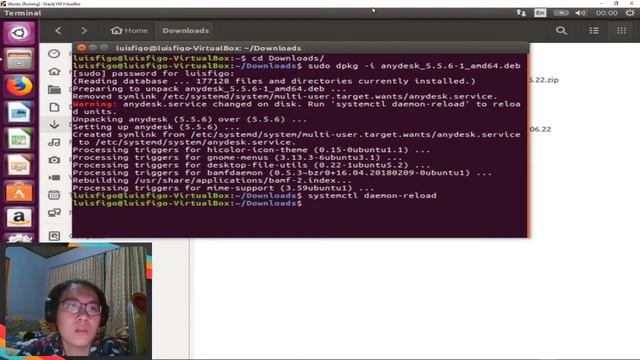Viewport: 640px width, 360px height.
Task: Open LibreOffice Calc from launcher
Action: pyautogui.click(x=19, y=140)
